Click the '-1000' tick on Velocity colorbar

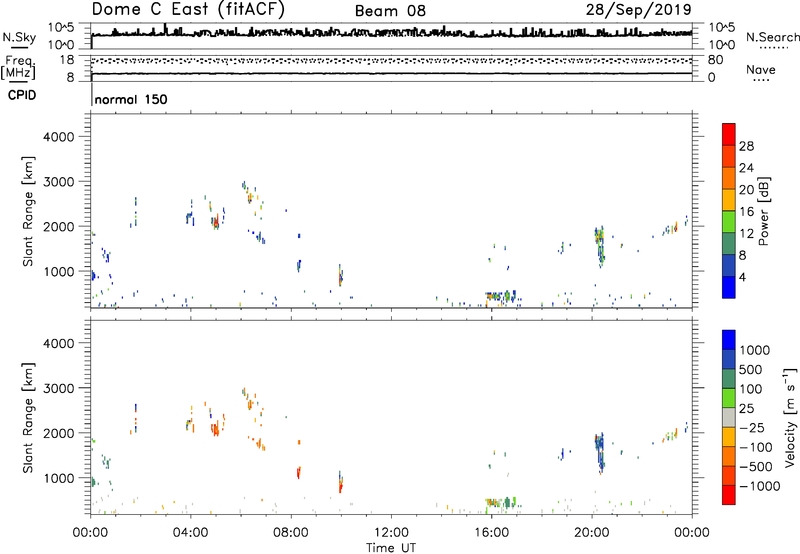[759, 486]
